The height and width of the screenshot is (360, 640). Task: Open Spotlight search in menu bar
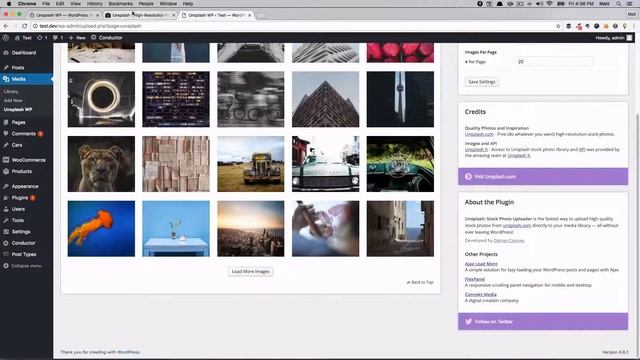pos(619,4)
